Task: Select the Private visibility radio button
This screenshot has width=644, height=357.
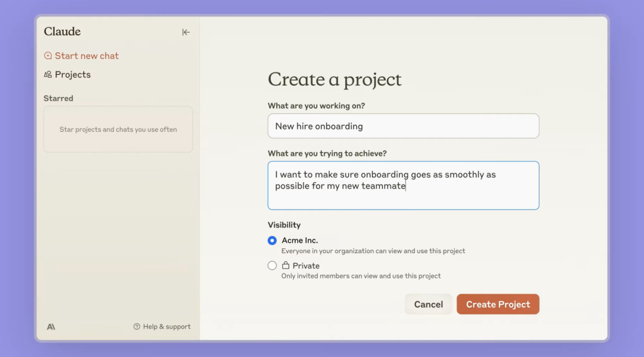Action: 272,266
